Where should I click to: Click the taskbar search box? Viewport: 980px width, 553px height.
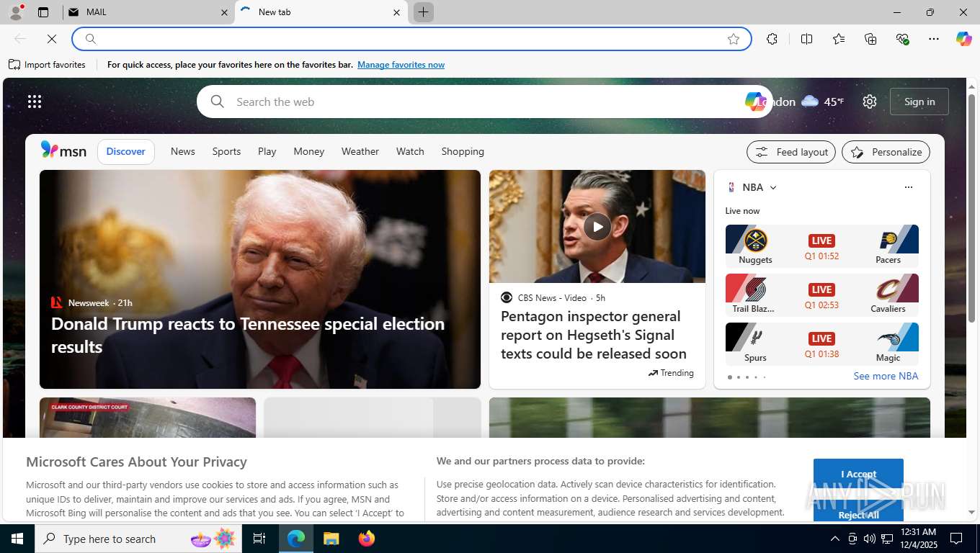click(138, 539)
